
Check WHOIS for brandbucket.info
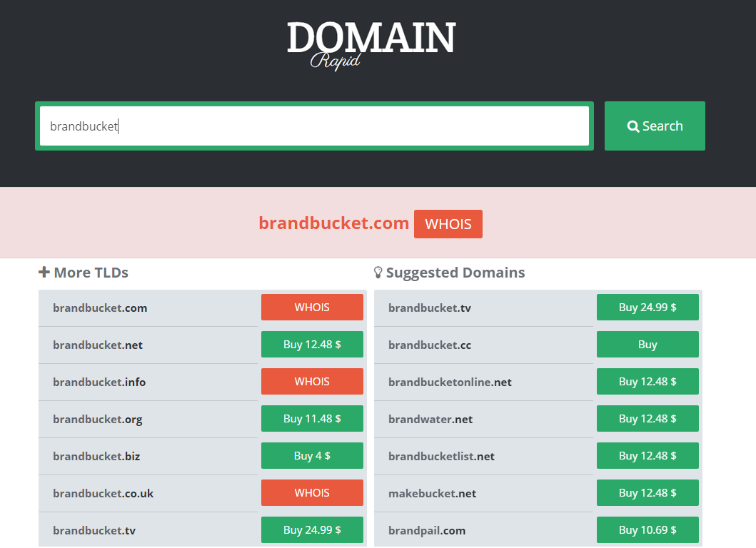point(312,381)
